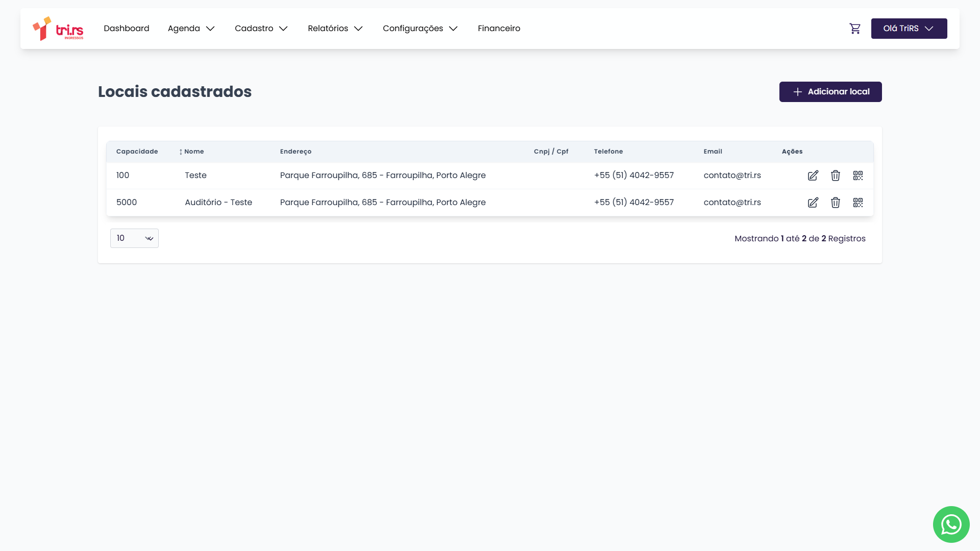Edit the Auditório - Teste row
Screen dimensions: 980x551
[813, 203]
